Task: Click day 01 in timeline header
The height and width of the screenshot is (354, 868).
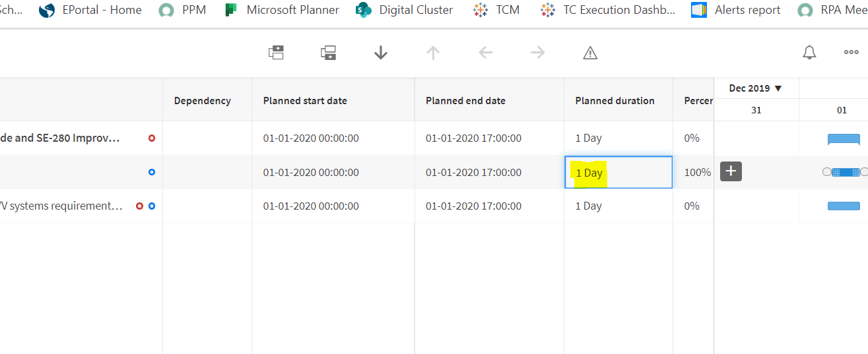Action: (842, 110)
